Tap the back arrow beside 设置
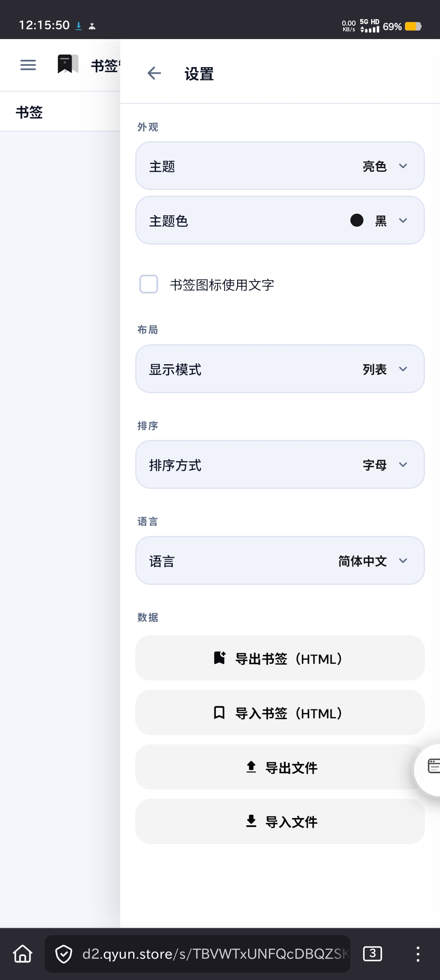The image size is (440, 980). point(154,74)
